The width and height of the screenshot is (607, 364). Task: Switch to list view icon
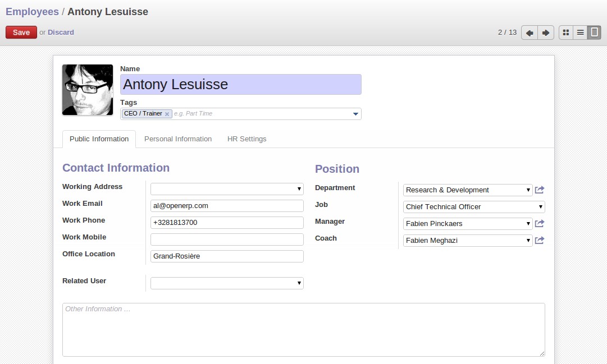pos(580,33)
